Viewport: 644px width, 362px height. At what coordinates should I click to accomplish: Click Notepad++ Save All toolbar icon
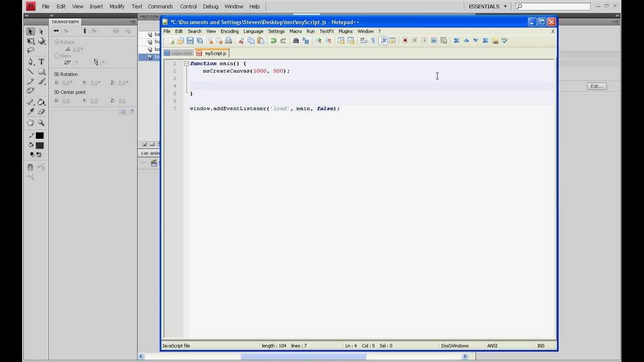coord(200,41)
